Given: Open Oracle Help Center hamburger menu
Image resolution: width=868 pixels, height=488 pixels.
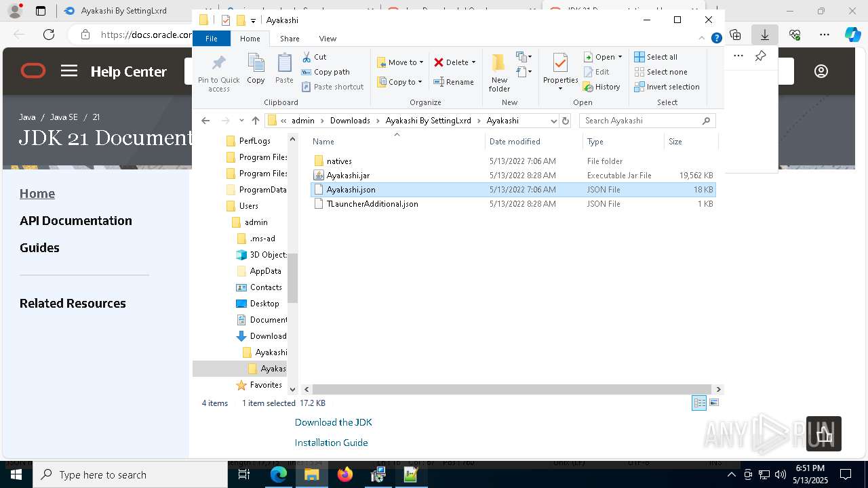Looking at the screenshot, I should [69, 71].
